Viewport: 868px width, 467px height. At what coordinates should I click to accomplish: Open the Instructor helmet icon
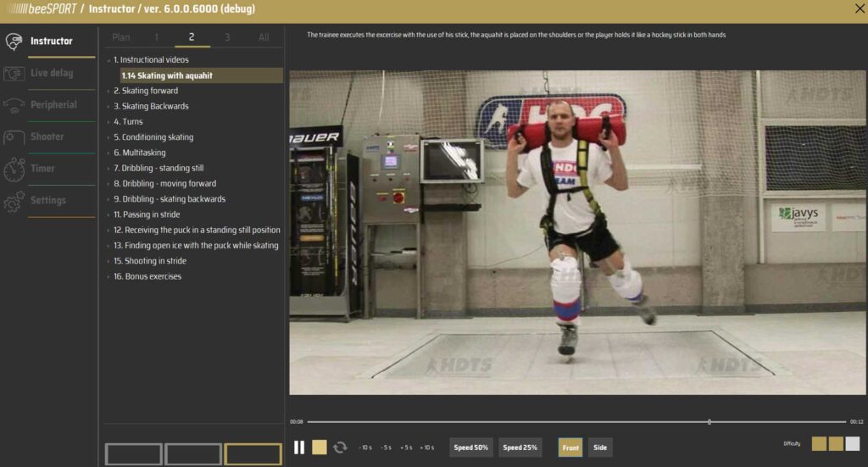tap(14, 42)
